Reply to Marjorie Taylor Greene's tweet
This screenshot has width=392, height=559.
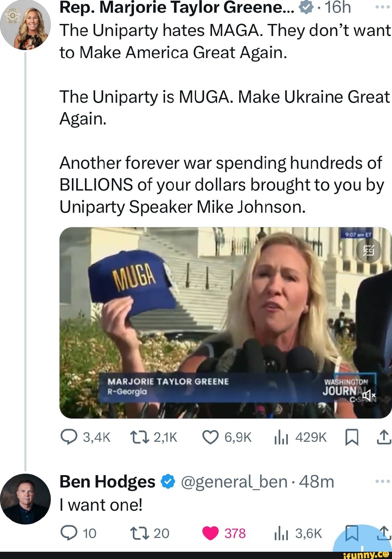69,437
